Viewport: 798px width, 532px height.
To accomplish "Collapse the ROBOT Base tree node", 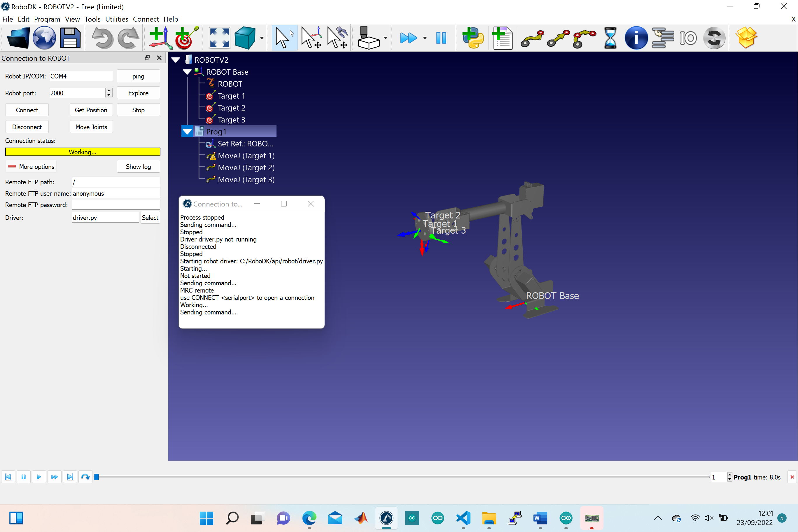I will pos(187,72).
